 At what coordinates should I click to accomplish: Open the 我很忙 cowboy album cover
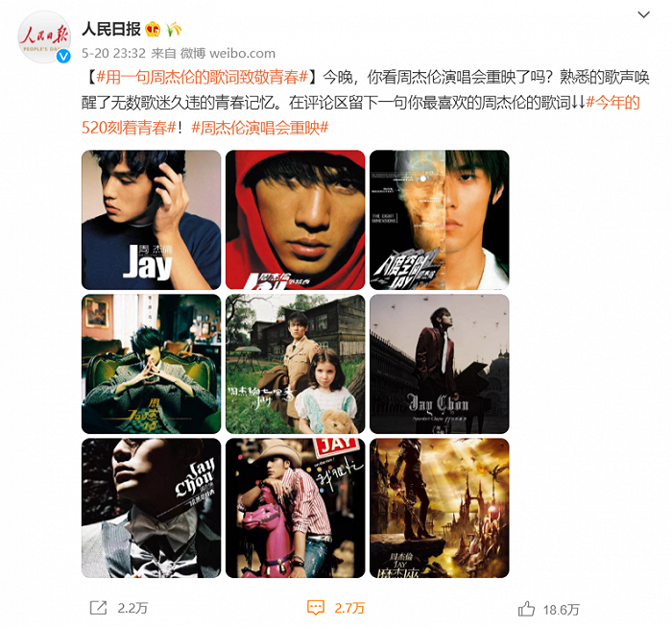296,508
